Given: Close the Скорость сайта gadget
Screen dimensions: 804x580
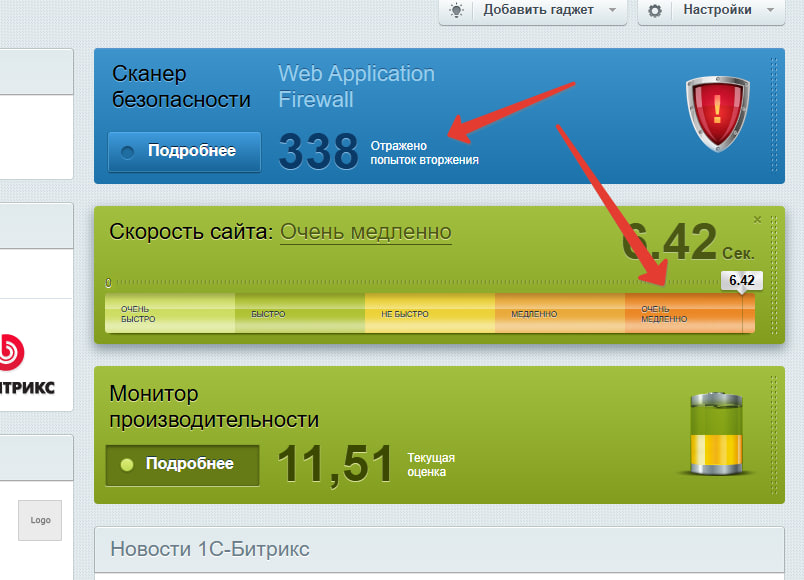Looking at the screenshot, I should click(757, 219).
